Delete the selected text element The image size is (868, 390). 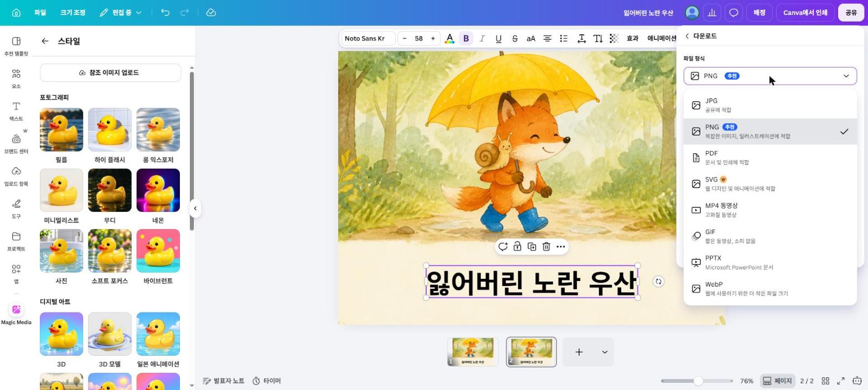[546, 247]
